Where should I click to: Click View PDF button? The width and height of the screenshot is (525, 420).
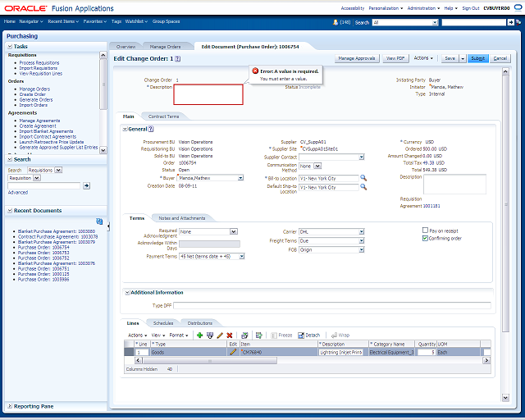point(395,58)
